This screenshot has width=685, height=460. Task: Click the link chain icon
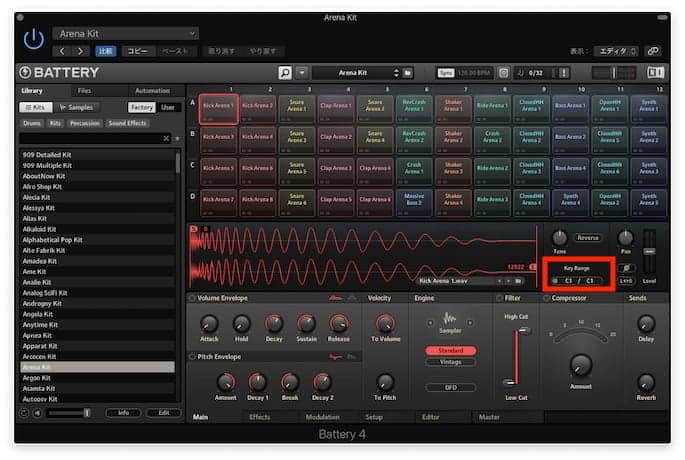pyautogui.click(x=653, y=51)
